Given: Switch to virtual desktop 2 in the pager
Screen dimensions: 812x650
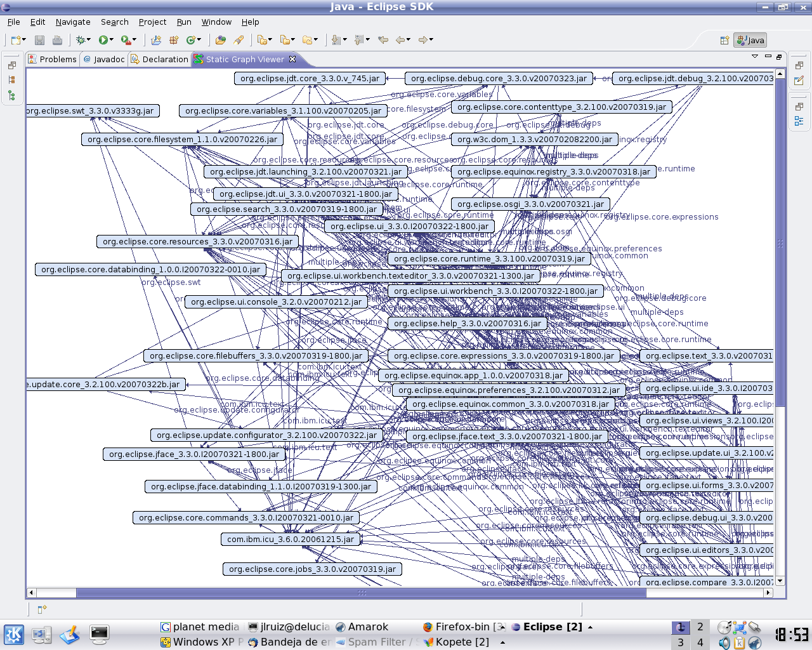Looking at the screenshot, I should click(x=700, y=627).
